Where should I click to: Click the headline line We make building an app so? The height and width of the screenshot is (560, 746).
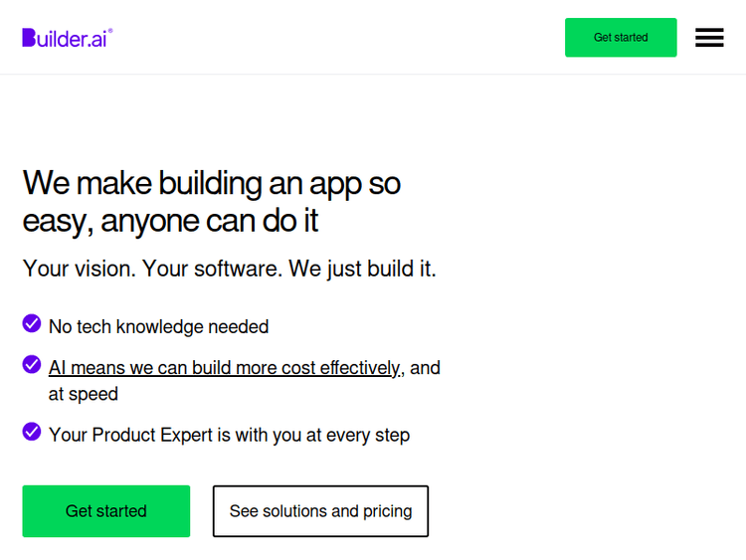(x=212, y=183)
